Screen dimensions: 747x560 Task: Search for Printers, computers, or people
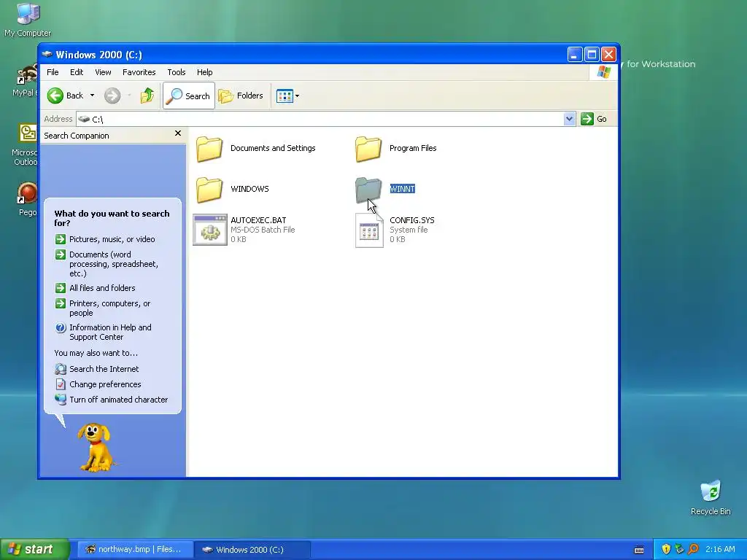(x=110, y=308)
